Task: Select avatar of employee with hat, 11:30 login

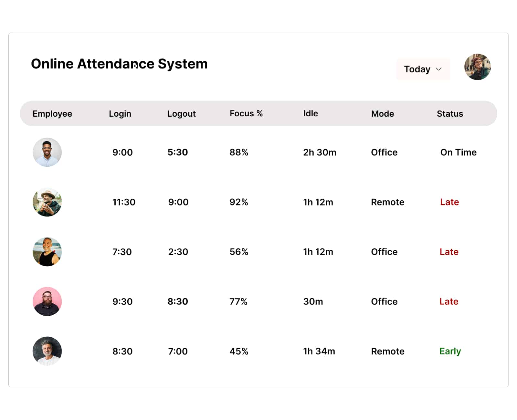Action: point(47,202)
